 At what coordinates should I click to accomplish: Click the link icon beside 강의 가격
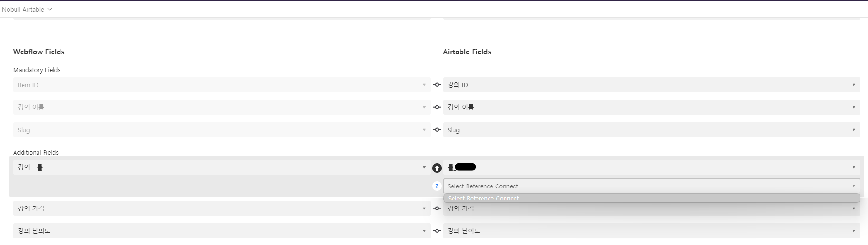tap(437, 208)
